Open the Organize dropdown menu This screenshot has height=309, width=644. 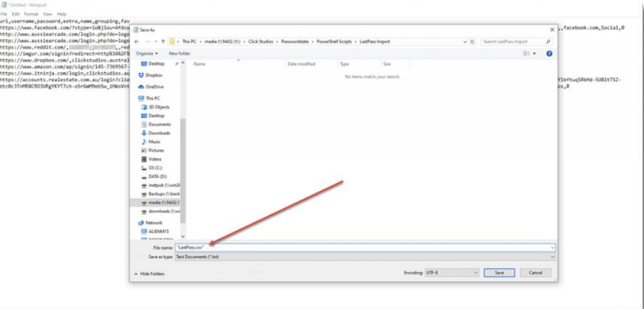[x=147, y=53]
